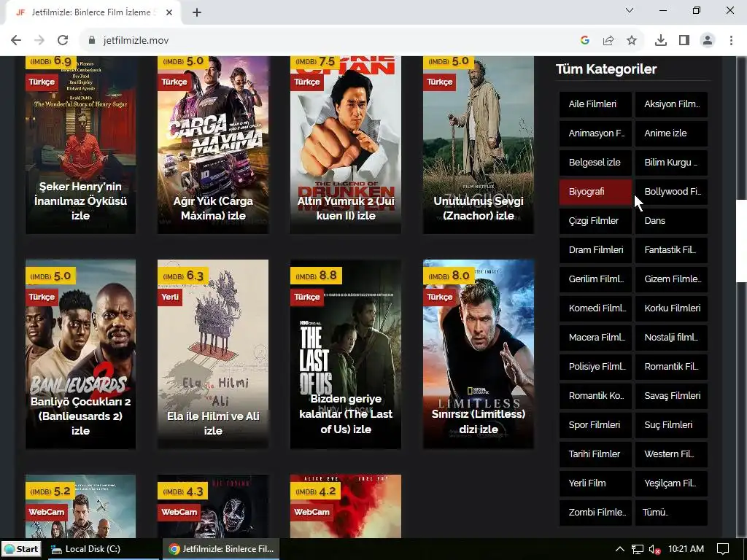The height and width of the screenshot is (560, 747).
Task: Open Anime izle category
Action: pos(671,133)
